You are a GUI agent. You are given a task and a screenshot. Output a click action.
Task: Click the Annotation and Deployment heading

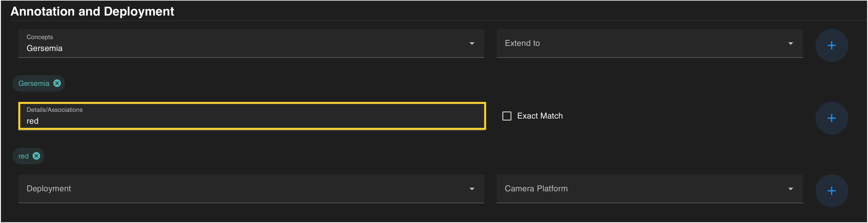(x=92, y=11)
